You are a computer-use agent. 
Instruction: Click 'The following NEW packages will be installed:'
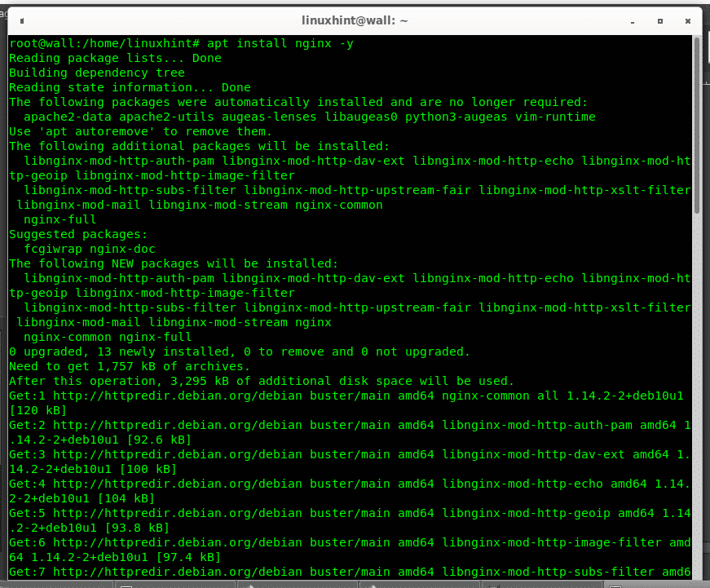coord(174,263)
